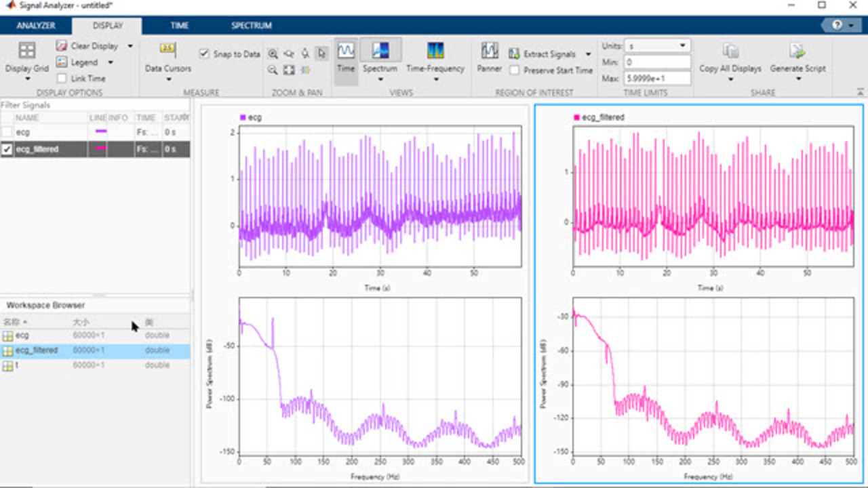Open Data Cursors tool
Viewport: 868px width, 488px height.
click(167, 49)
